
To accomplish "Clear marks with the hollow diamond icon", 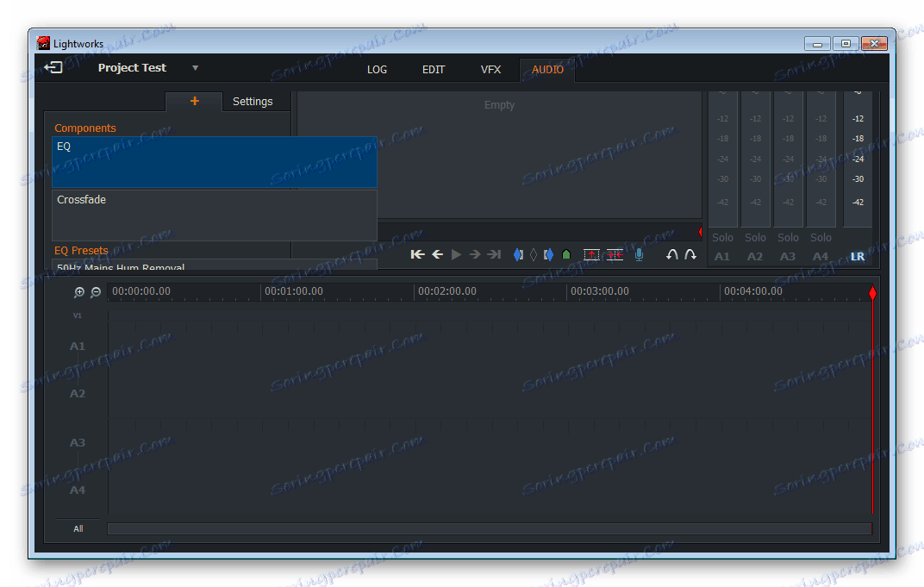I will [x=534, y=254].
